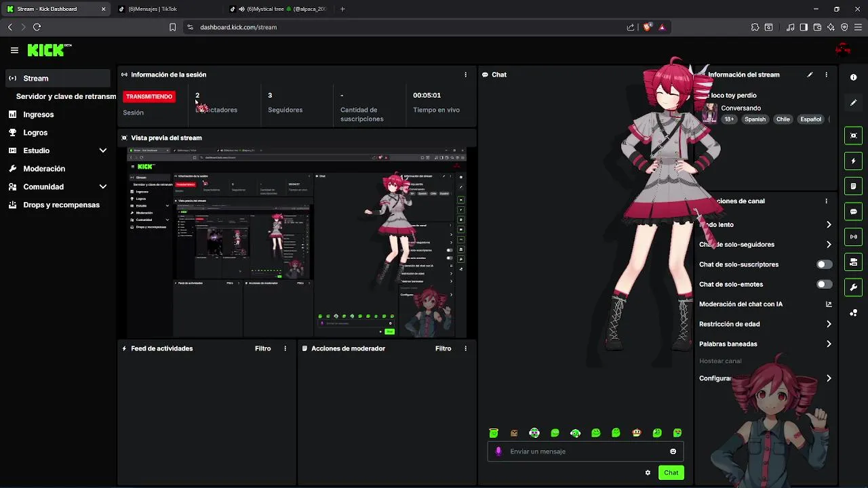
Task: Click the server icon in the right sidebar
Action: coord(853,262)
